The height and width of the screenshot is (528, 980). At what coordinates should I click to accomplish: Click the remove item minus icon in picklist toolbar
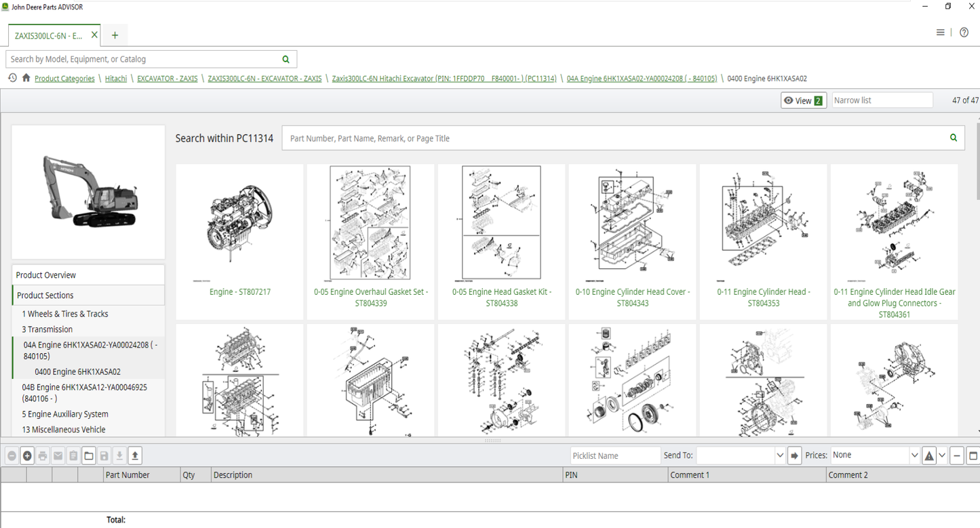point(12,456)
